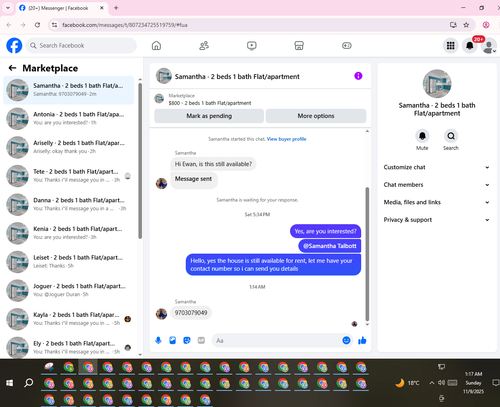The image size is (500, 407).
Task: Open the Home feed icon
Action: point(156,46)
